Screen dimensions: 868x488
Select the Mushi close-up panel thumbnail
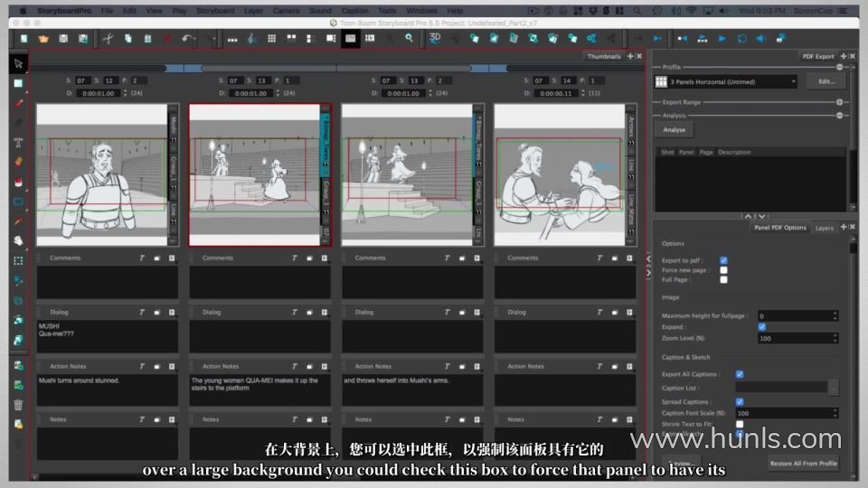pyautogui.click(x=102, y=174)
